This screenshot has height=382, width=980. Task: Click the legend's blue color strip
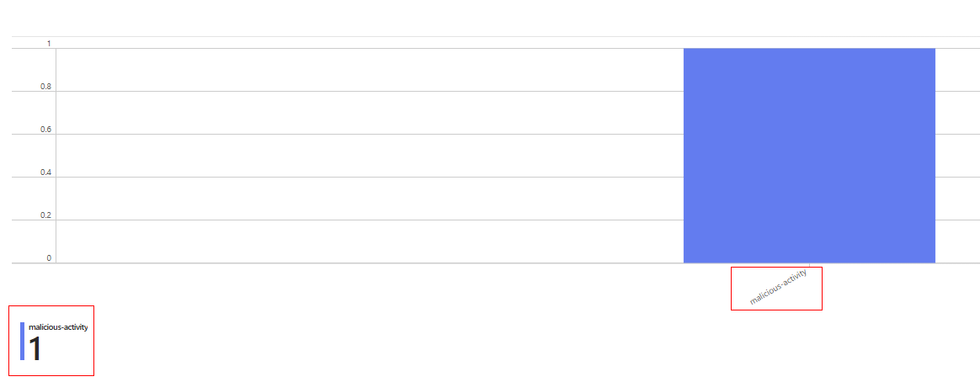pyautogui.click(x=23, y=341)
